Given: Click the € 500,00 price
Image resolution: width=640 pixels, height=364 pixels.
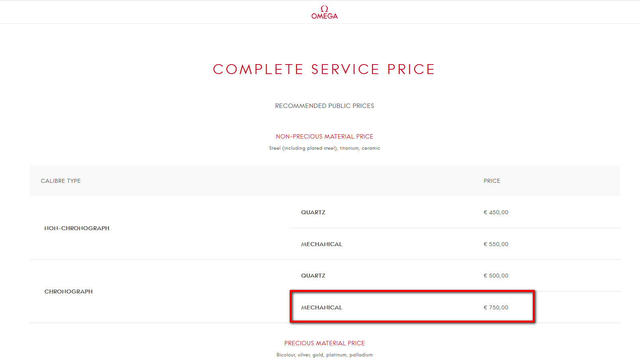Looking at the screenshot, I should pos(496,276).
